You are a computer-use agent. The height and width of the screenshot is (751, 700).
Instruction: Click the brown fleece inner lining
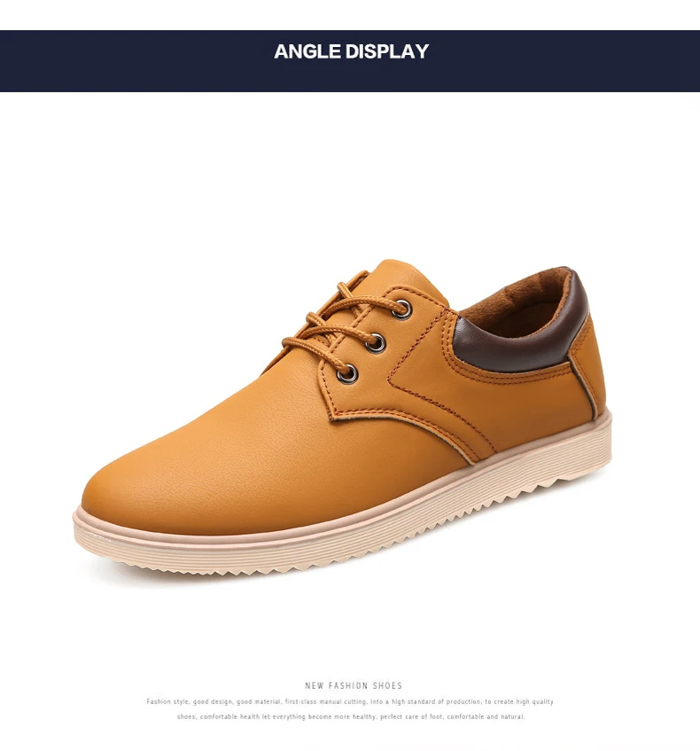(x=517, y=300)
